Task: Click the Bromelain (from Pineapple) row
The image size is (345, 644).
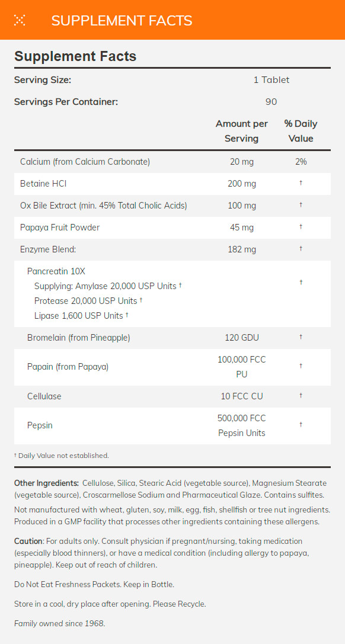Action: coord(172,338)
